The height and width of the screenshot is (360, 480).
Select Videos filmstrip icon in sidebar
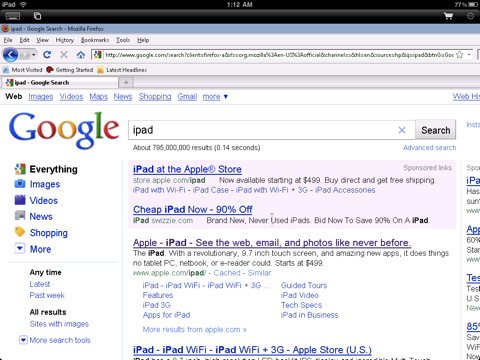(x=20, y=200)
